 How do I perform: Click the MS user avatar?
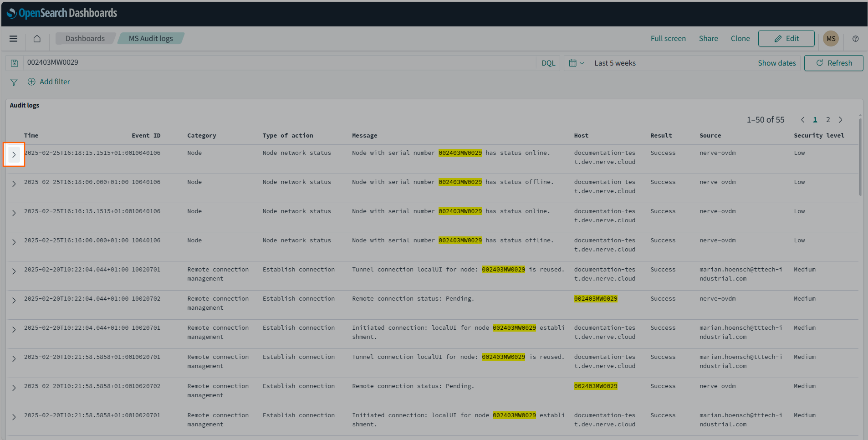[x=831, y=39]
